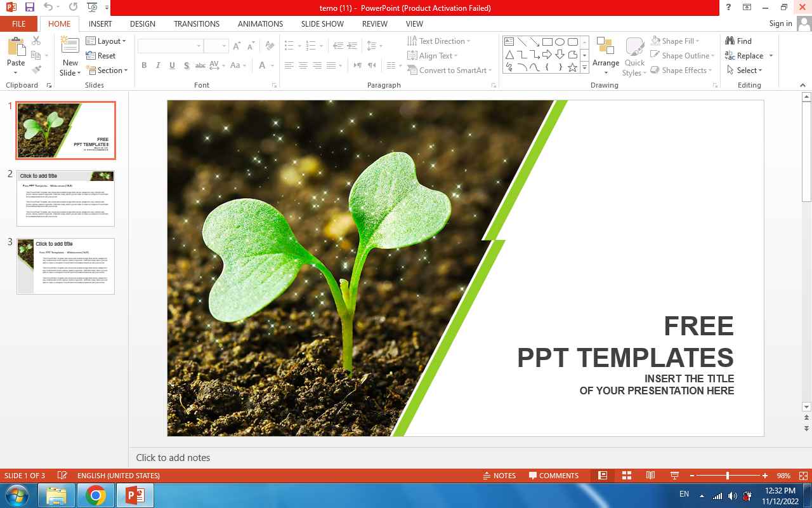Click the zoom slider handle

pos(728,476)
